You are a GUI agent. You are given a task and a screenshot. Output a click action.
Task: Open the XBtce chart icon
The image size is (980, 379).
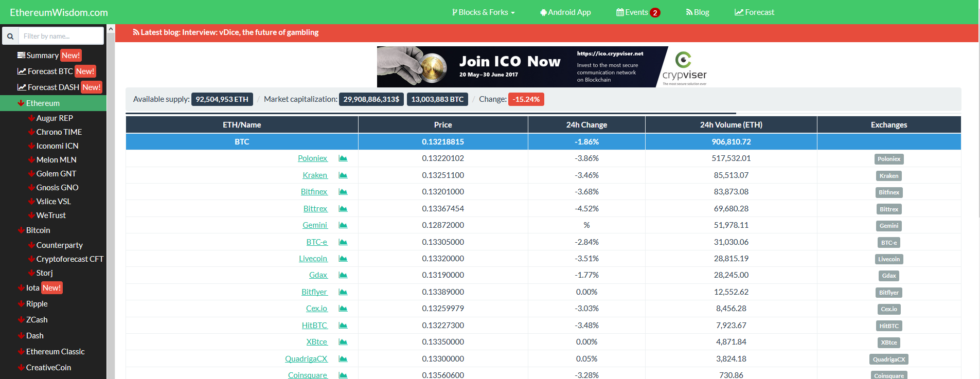point(343,342)
